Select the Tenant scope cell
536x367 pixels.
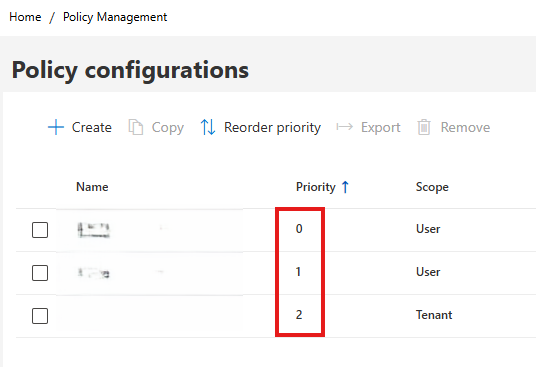coord(434,315)
